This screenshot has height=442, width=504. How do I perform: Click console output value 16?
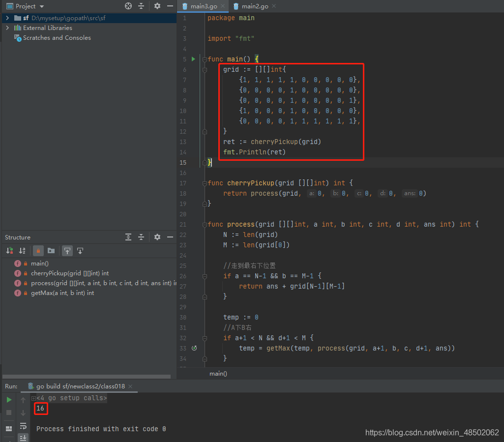pyautogui.click(x=40, y=408)
